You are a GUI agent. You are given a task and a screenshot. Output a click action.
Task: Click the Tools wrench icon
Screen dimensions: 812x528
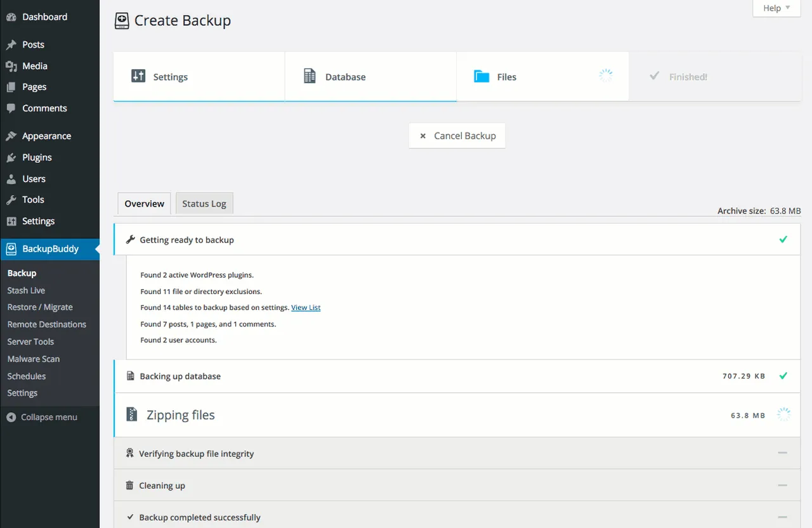[11, 200]
